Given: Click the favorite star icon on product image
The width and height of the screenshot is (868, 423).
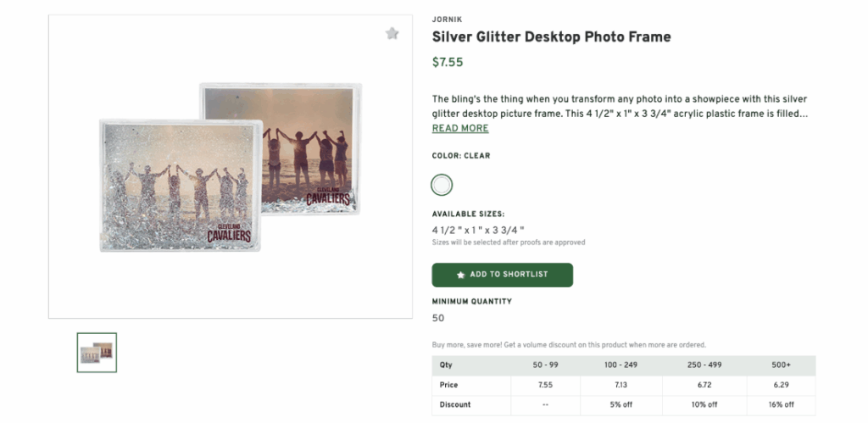Looking at the screenshot, I should coord(392,34).
